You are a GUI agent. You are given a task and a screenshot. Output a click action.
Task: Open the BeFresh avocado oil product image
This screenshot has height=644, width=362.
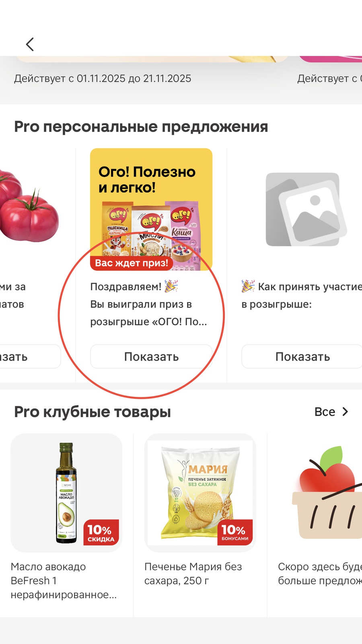66,493
